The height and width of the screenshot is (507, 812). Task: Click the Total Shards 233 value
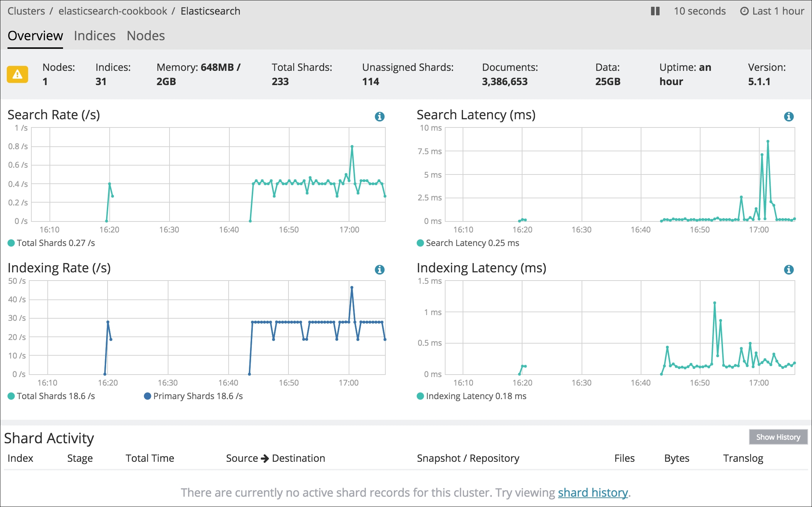[x=280, y=82]
